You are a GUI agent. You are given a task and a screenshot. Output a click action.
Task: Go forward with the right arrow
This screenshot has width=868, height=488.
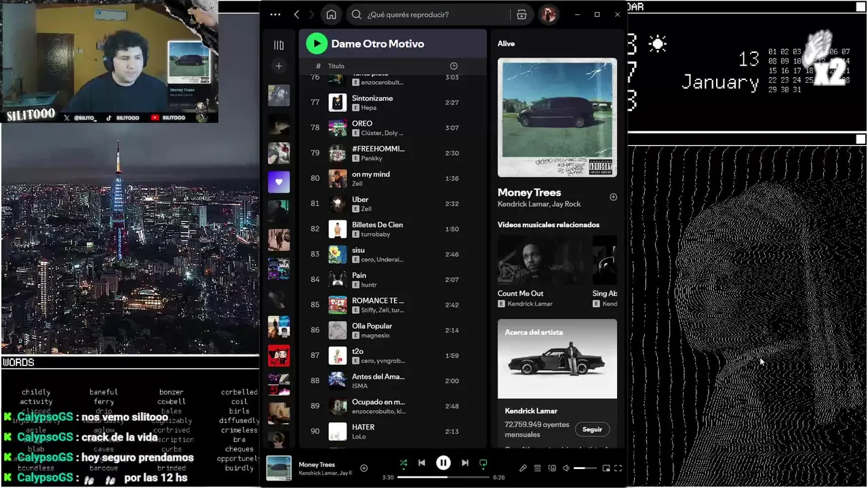pyautogui.click(x=312, y=14)
